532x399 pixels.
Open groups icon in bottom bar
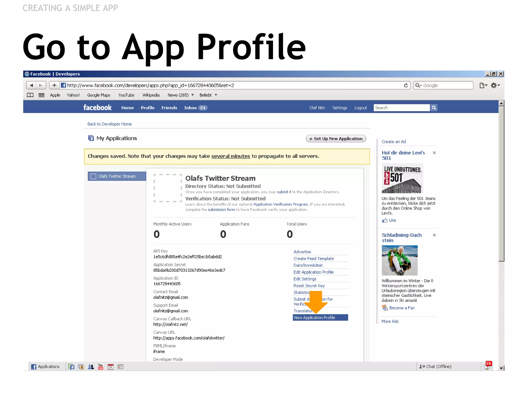coord(91,367)
